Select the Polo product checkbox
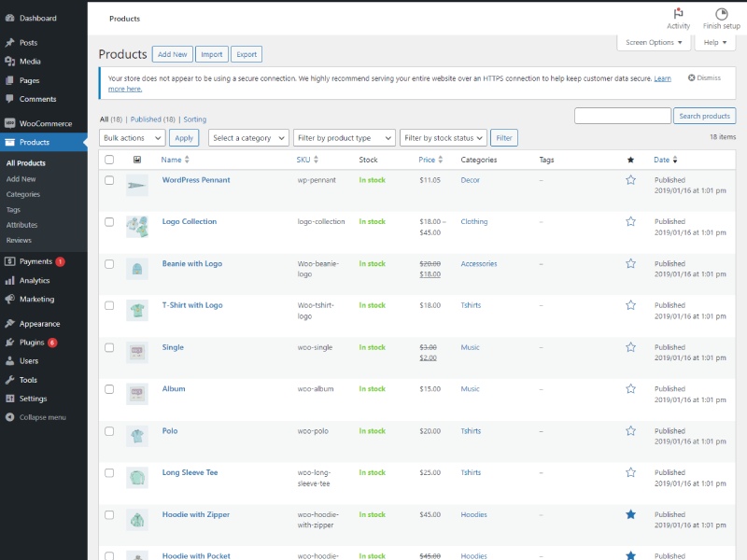The width and height of the screenshot is (747, 560). [109, 431]
